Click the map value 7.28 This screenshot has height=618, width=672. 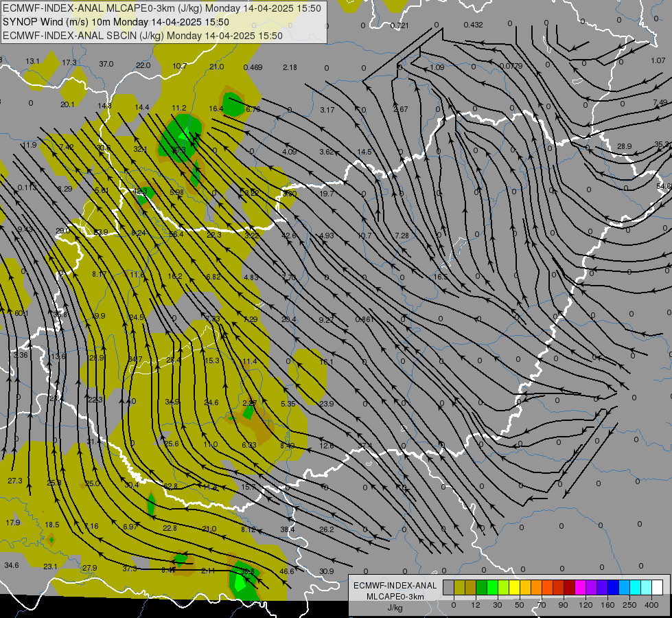click(402, 236)
